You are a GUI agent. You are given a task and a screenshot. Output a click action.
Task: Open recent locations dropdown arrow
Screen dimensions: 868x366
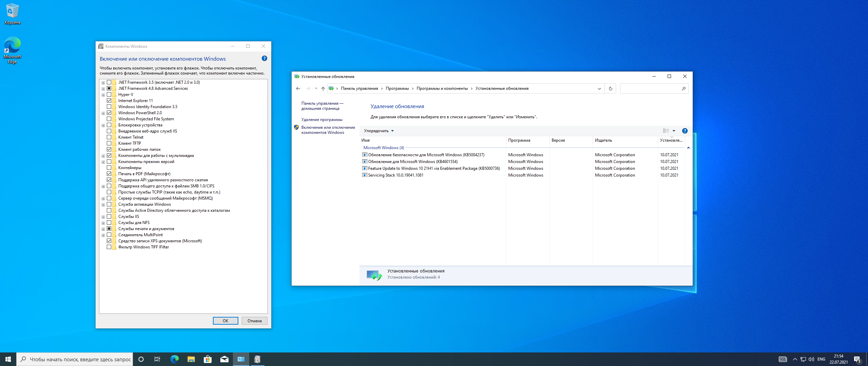pos(316,88)
